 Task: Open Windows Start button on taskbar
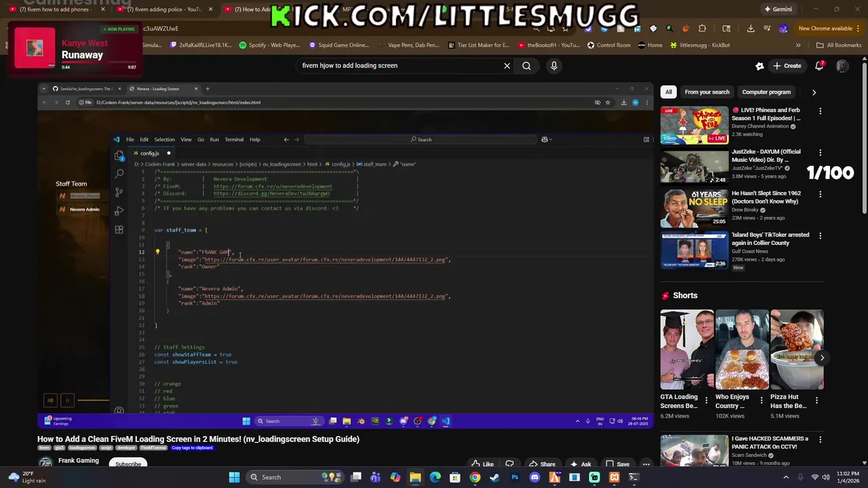[x=234, y=477]
